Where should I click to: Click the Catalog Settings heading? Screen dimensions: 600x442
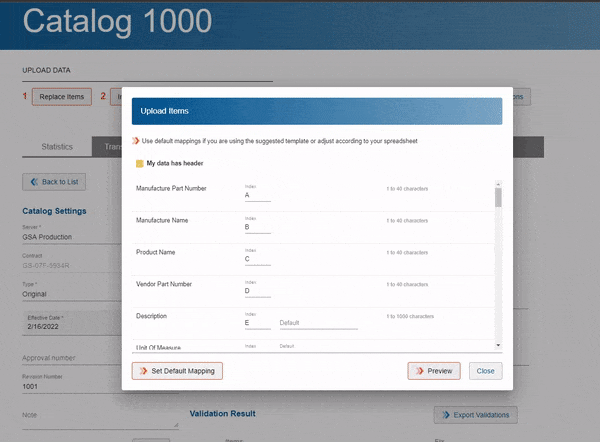coord(54,211)
